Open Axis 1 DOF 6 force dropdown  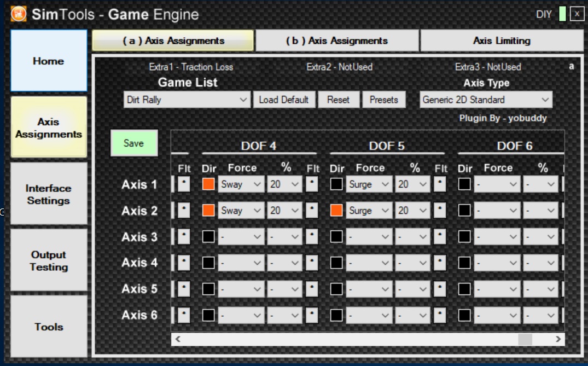coord(497,184)
